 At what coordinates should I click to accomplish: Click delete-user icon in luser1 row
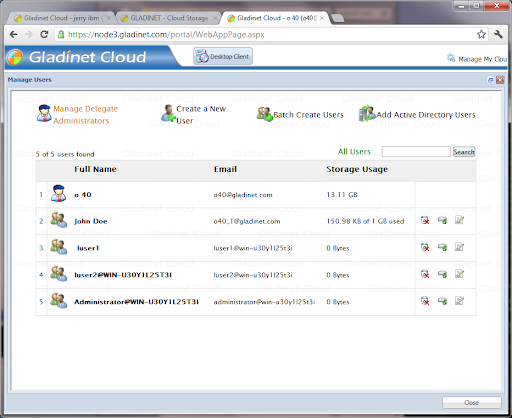[x=425, y=247]
